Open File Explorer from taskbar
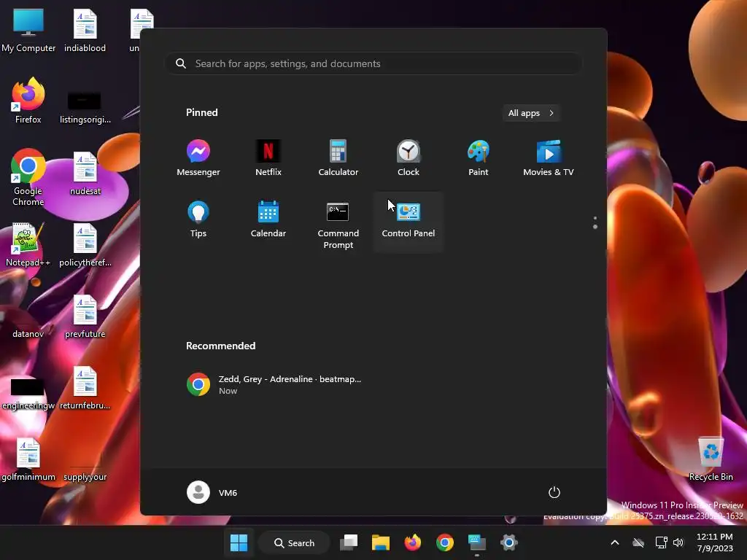The width and height of the screenshot is (747, 560). tap(381, 542)
